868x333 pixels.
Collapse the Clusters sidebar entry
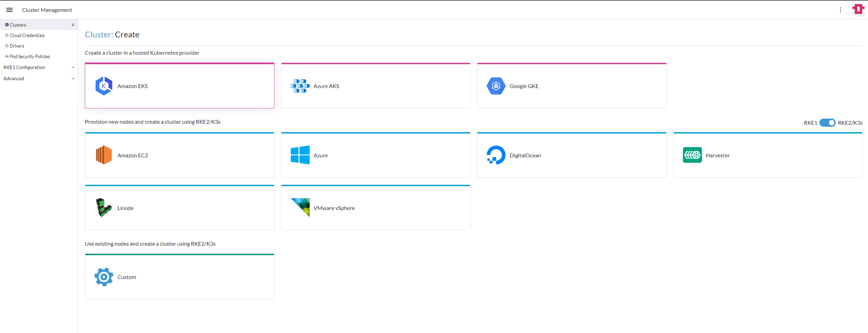click(18, 24)
